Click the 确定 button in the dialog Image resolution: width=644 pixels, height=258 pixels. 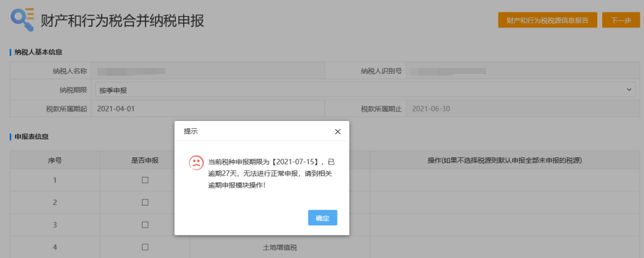click(323, 218)
